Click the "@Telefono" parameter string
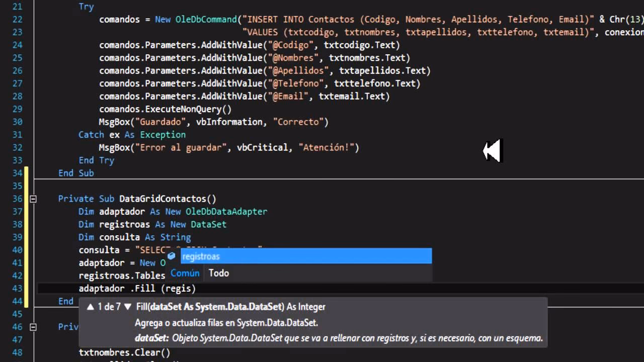Viewport: 644px width, 362px height. [295, 83]
